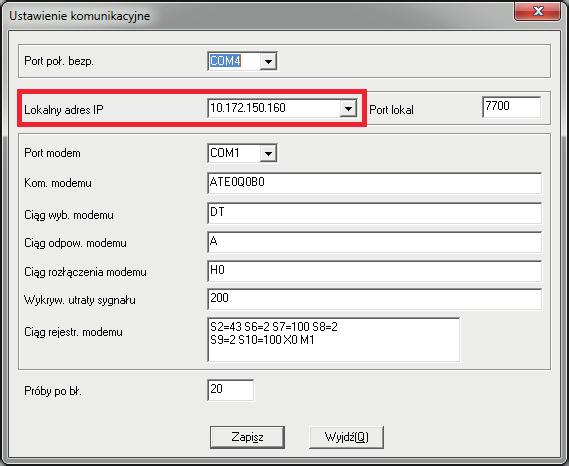Click the Wykryw. utraty sygnału field 200
This screenshot has height=466, width=569.
374,299
